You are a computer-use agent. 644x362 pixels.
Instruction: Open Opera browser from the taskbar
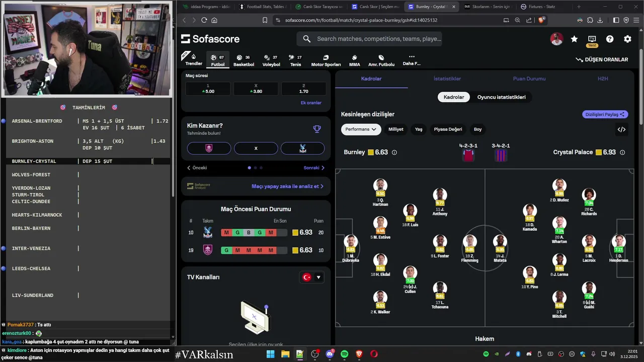374,354
